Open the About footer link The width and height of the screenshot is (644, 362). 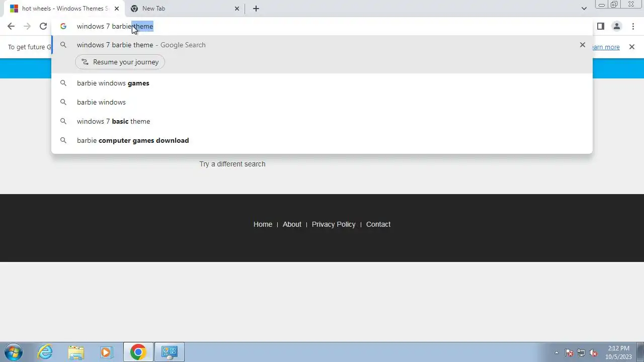pyautogui.click(x=292, y=224)
